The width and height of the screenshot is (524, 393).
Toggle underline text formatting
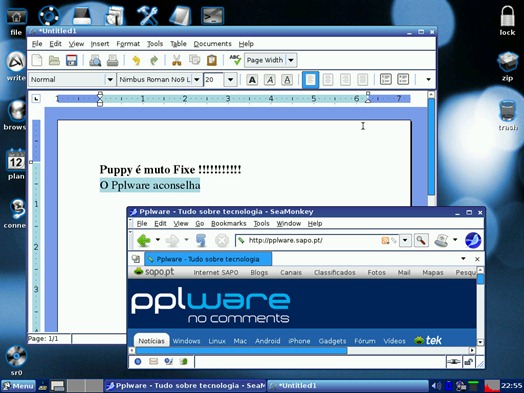(x=287, y=80)
